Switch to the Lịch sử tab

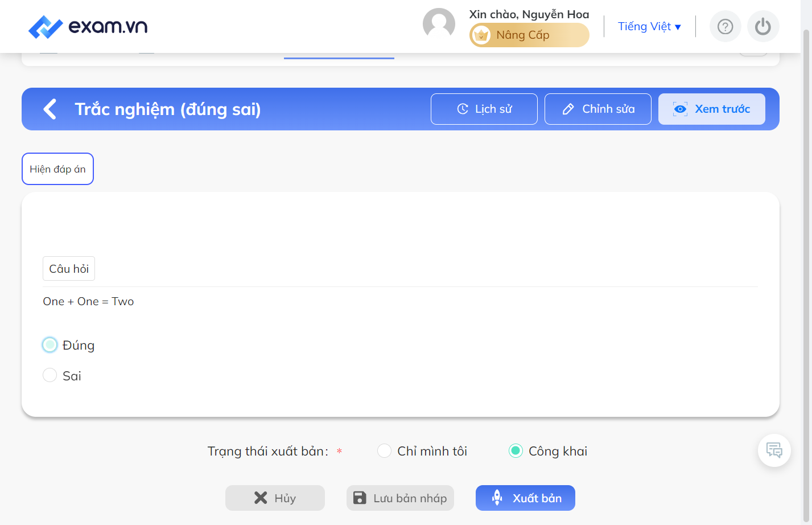click(484, 109)
